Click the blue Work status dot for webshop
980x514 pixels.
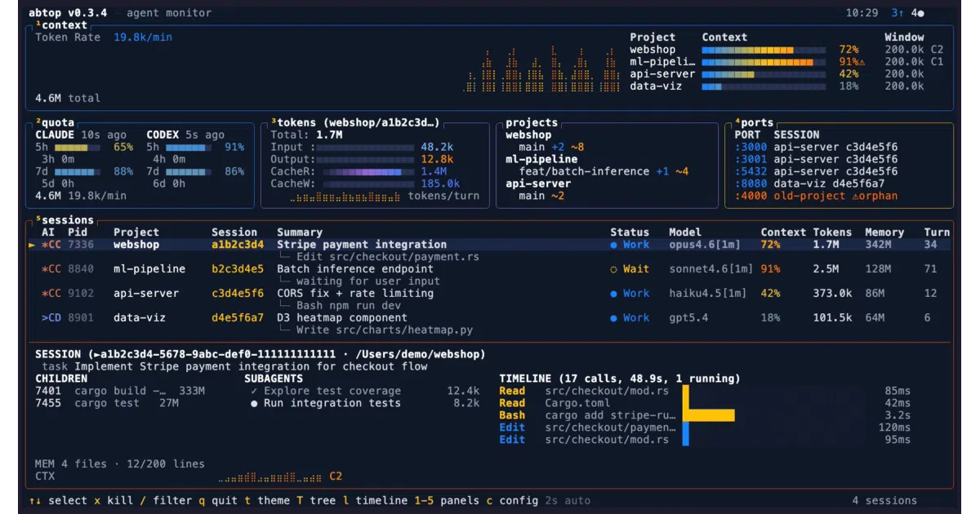click(x=614, y=245)
